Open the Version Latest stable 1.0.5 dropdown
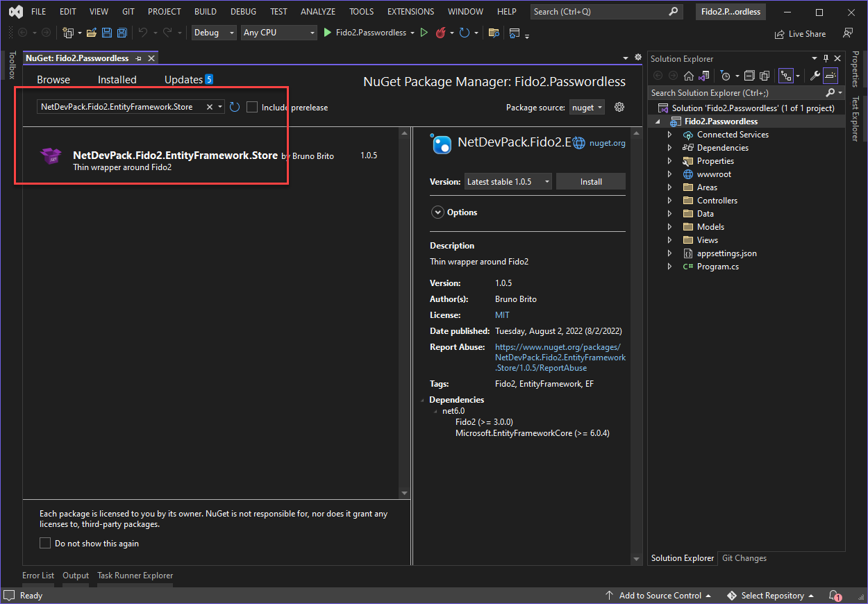This screenshot has height=604, width=868. point(508,181)
